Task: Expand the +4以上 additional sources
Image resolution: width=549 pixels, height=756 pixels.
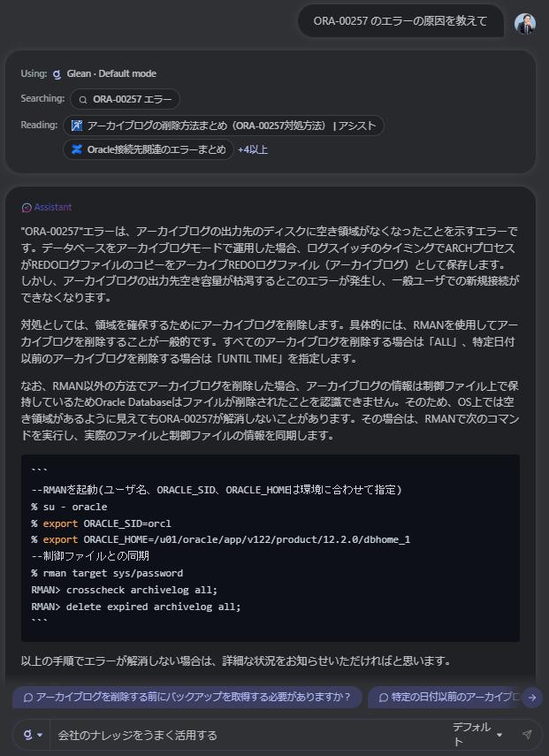Action: pos(253,149)
